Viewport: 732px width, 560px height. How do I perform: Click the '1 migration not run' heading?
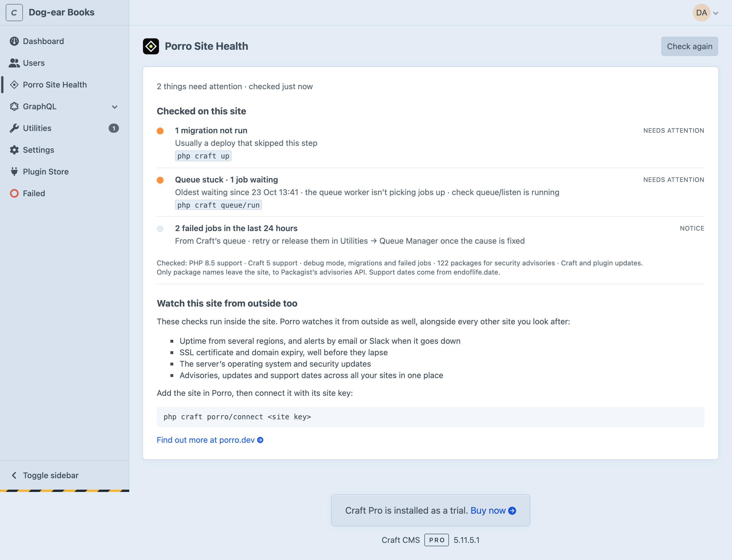point(211,131)
